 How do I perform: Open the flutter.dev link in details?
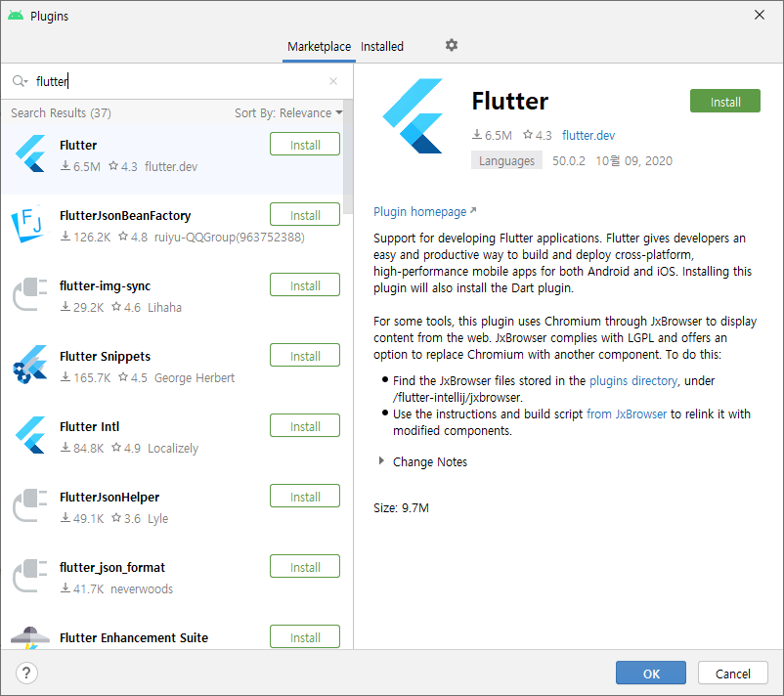click(588, 135)
